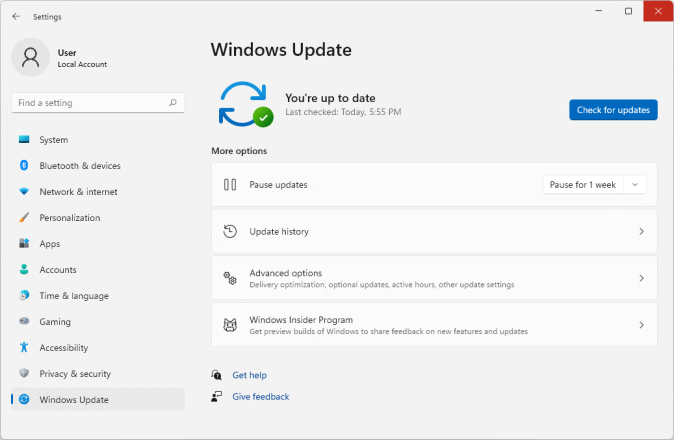
Task: Open the Pause for 1 week dropdown
Action: [594, 185]
